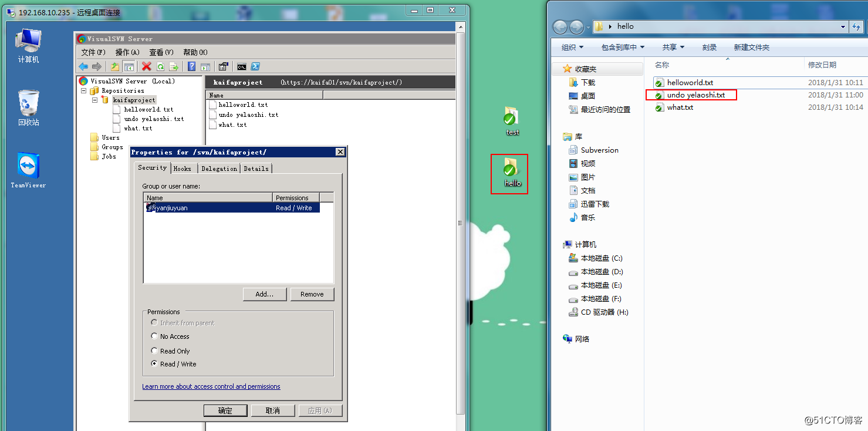Click the 确定 OK button

click(x=225, y=410)
